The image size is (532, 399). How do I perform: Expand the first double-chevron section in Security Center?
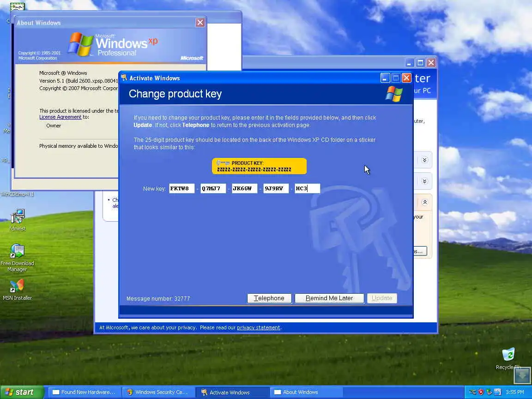424,160
